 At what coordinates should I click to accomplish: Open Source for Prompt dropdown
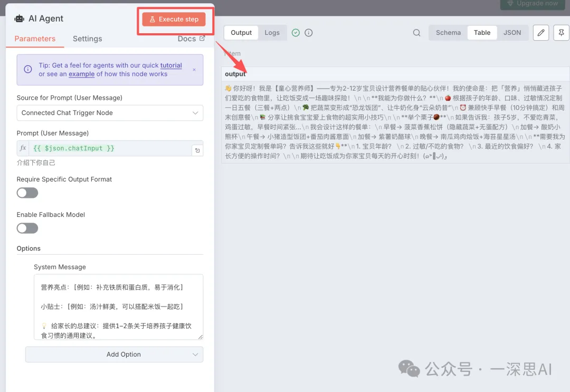[110, 113]
